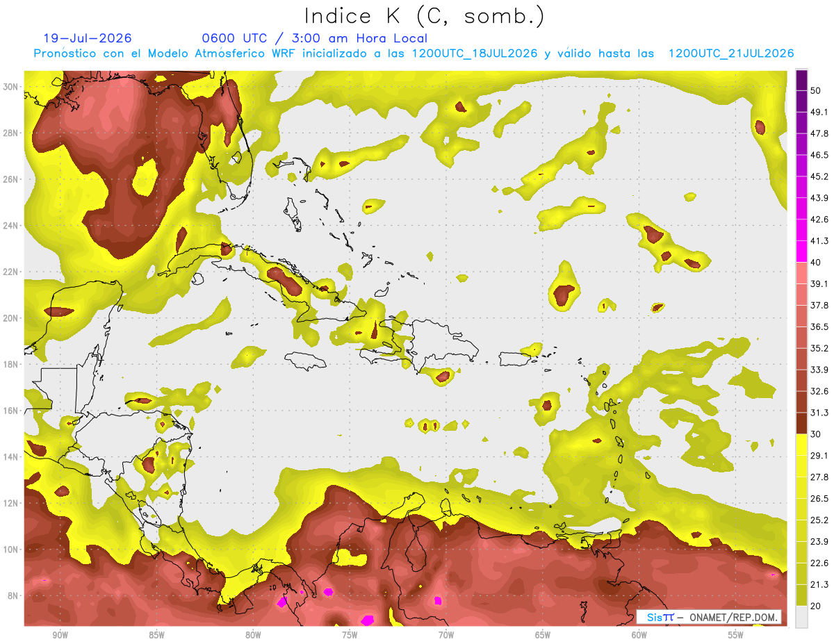Click the gray swatch below 20 on color bar
834x644 pixels.
802,618
